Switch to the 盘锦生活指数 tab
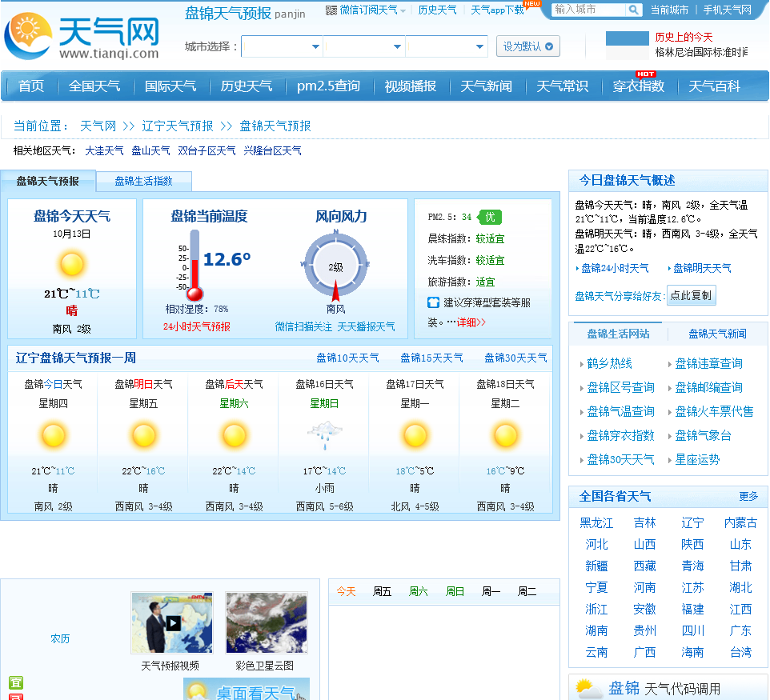 click(144, 181)
